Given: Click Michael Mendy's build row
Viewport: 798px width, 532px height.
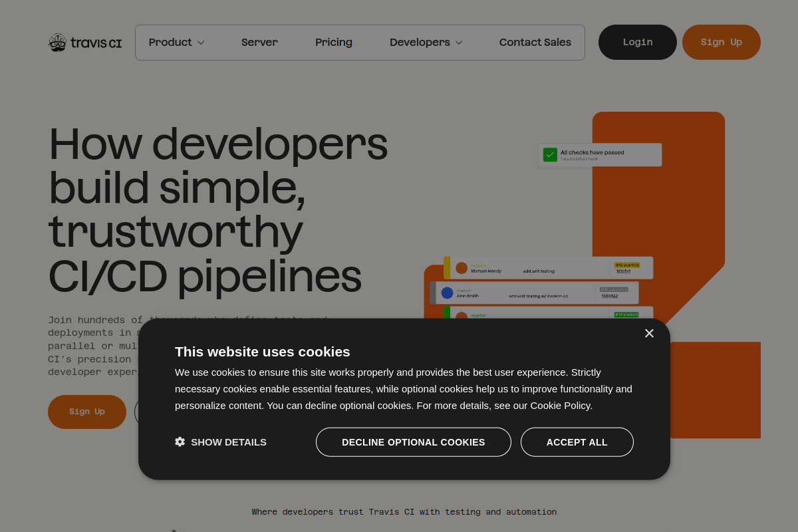Looking at the screenshot, I should [x=549, y=267].
